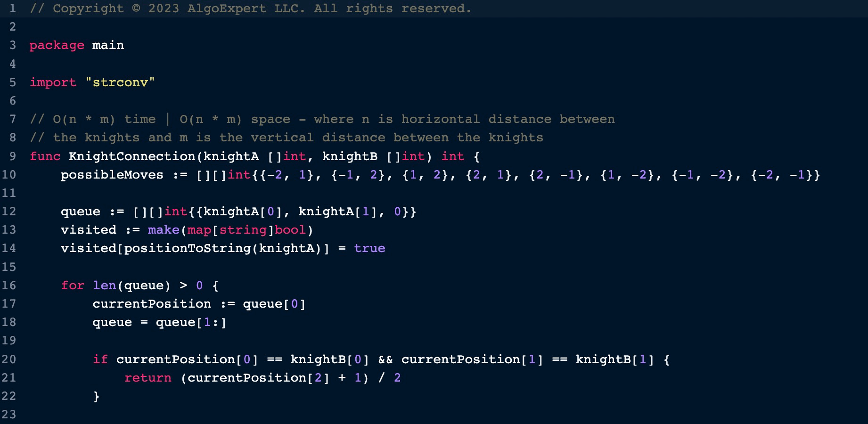Screen dimensions: 868x424
Task: Place cursor on the "package" keyword
Action: click(x=57, y=45)
